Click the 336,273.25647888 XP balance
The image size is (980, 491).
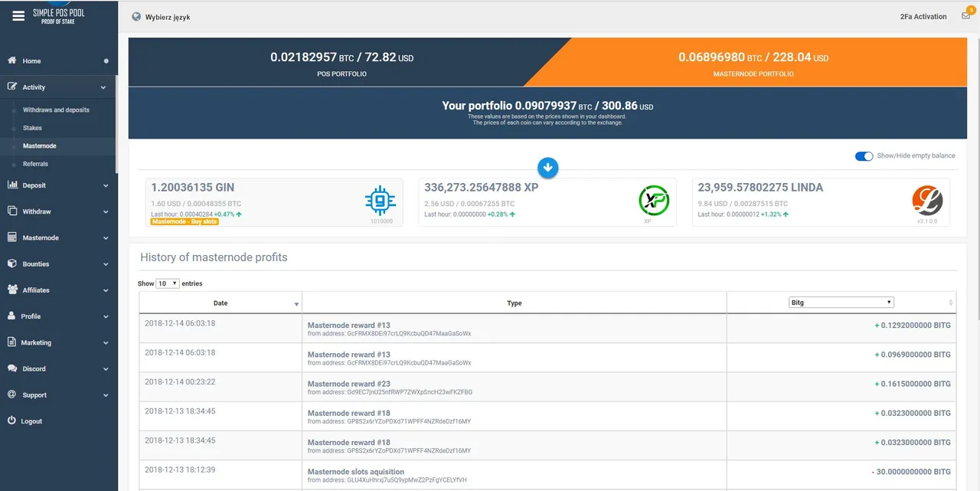click(x=481, y=188)
